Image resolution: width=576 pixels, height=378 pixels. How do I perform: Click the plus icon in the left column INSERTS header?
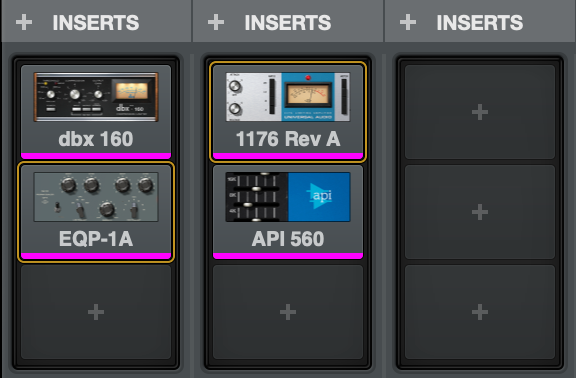pyautogui.click(x=24, y=22)
